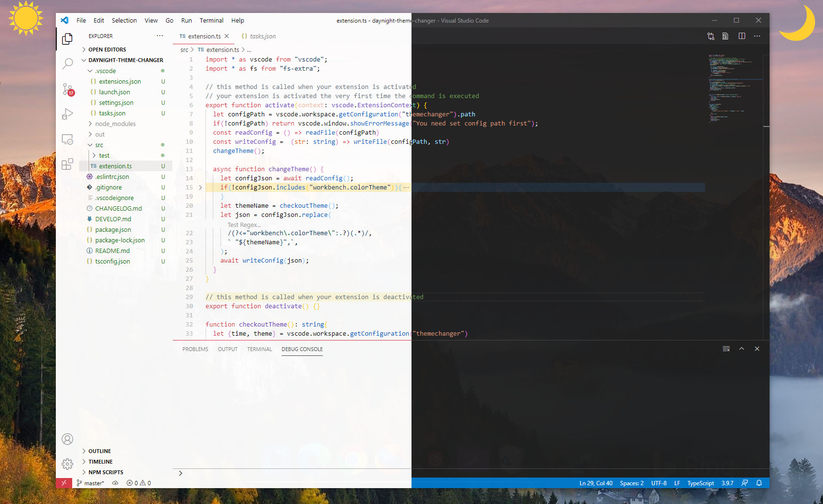Select the Debug Console panel tab
823x504 pixels.
pos(302,349)
